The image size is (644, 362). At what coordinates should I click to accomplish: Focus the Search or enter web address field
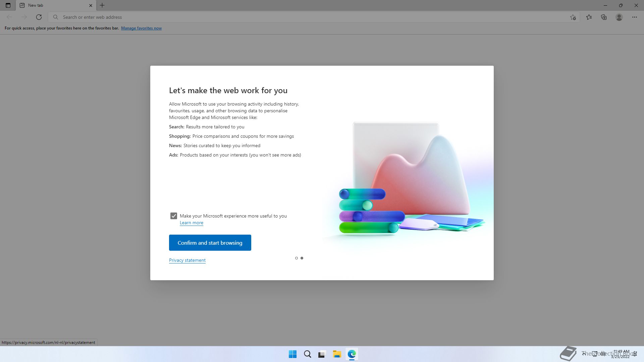click(302, 17)
